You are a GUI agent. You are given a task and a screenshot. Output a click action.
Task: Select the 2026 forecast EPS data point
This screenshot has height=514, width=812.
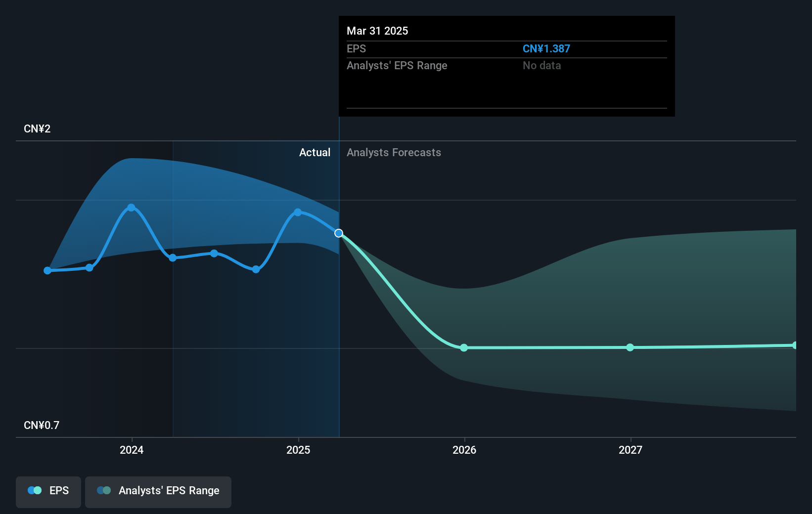coord(464,348)
